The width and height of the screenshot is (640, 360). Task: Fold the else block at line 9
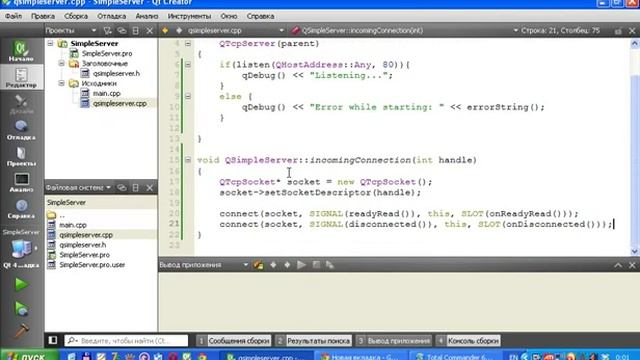pyautogui.click(x=188, y=96)
